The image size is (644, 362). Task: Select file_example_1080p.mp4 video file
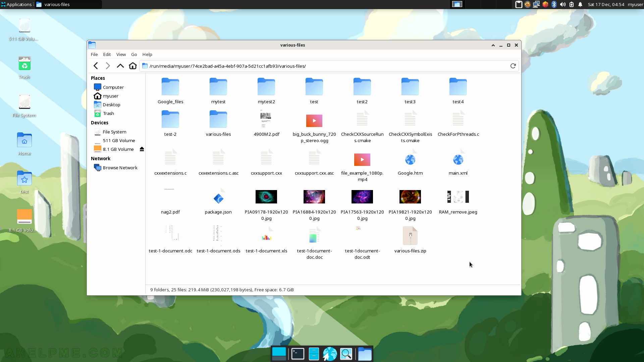[362, 160]
